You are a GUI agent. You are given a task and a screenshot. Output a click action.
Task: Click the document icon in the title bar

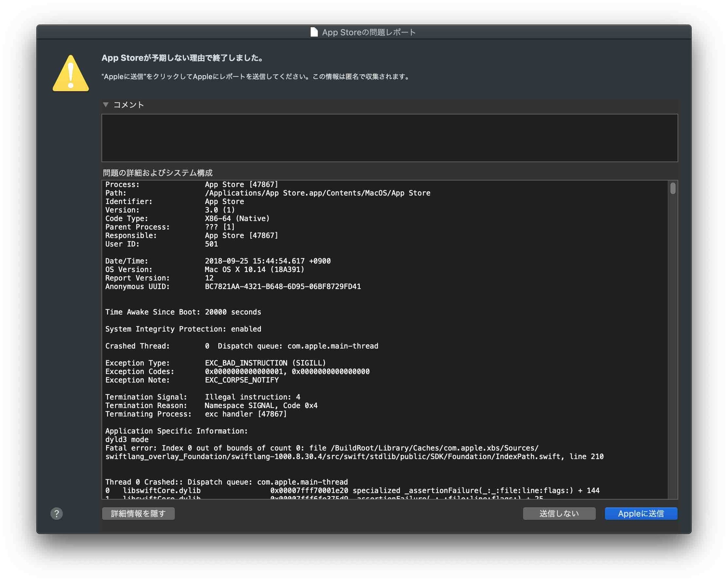(314, 32)
